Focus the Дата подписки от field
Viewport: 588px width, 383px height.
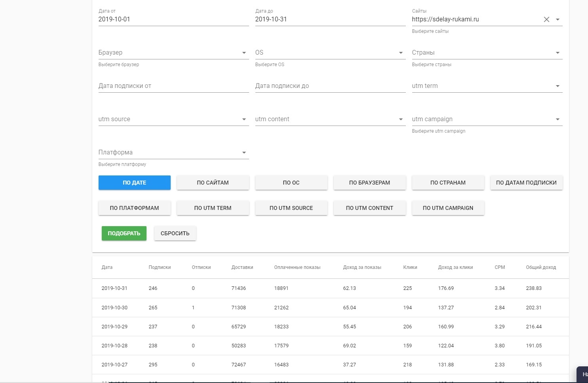(x=173, y=86)
